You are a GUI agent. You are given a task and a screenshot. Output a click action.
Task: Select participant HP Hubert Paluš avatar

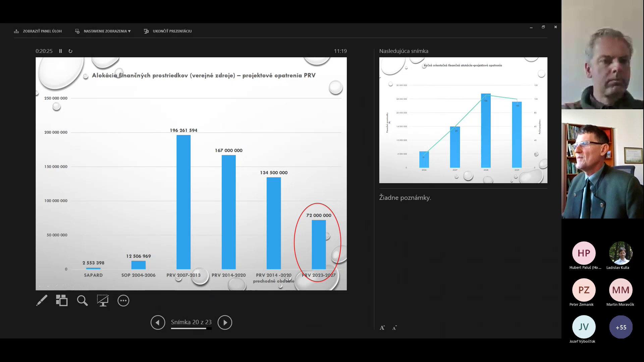584,253
